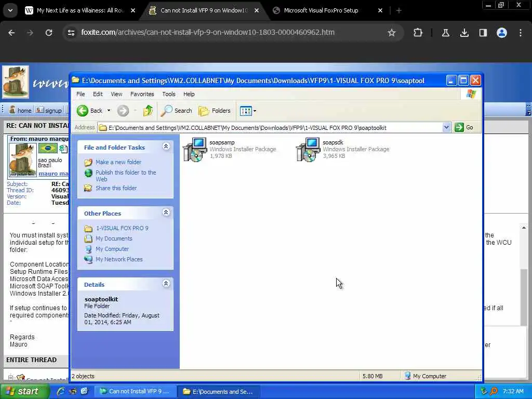Open a new browser tab
Image resolution: width=532 pixels, height=399 pixels.
tap(398, 10)
